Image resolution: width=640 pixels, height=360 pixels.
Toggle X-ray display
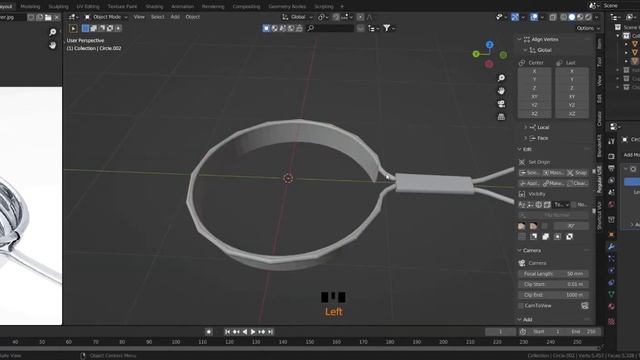(553, 17)
